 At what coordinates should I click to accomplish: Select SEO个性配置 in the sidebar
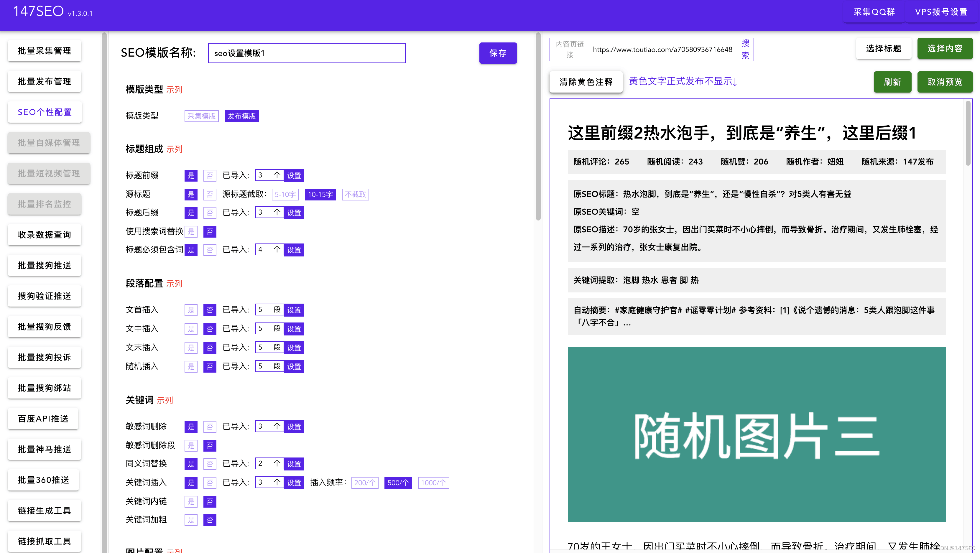click(44, 112)
